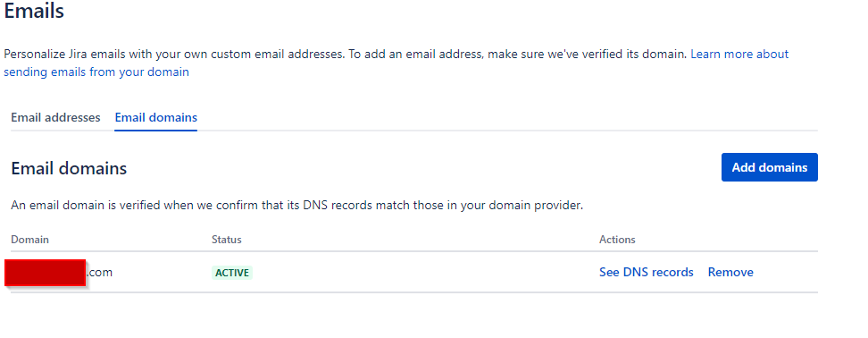
Task: Click the Status column header
Action: [x=227, y=240]
